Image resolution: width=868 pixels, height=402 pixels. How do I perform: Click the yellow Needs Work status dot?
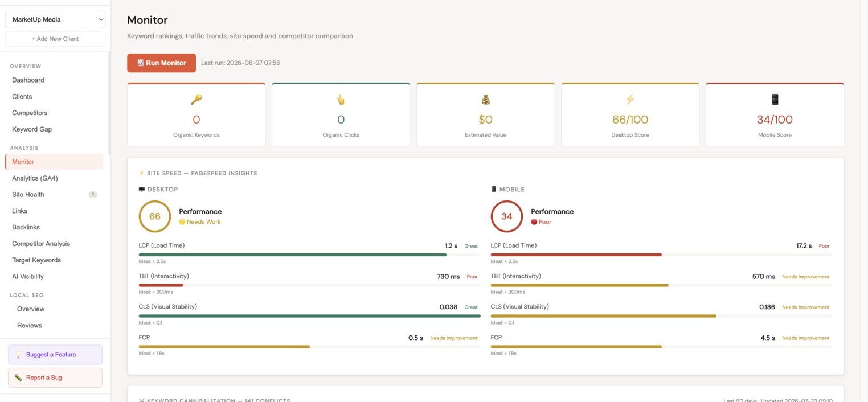click(x=182, y=222)
